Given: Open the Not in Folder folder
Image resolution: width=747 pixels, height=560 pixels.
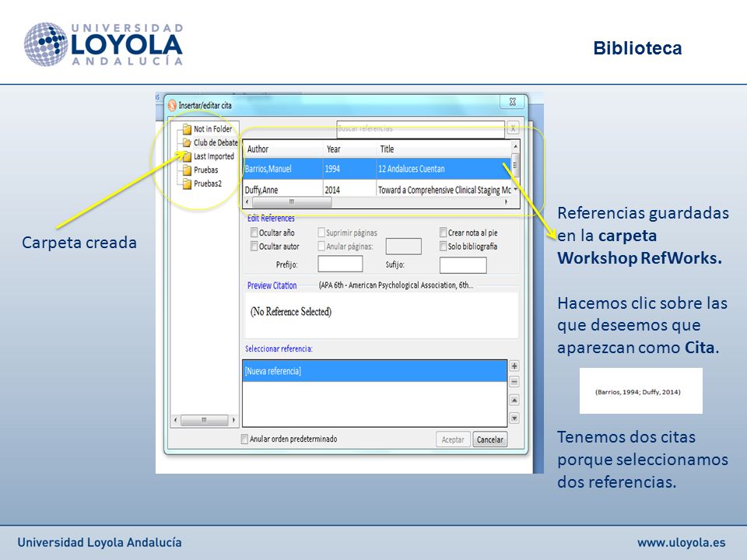Looking at the screenshot, I should (208, 129).
